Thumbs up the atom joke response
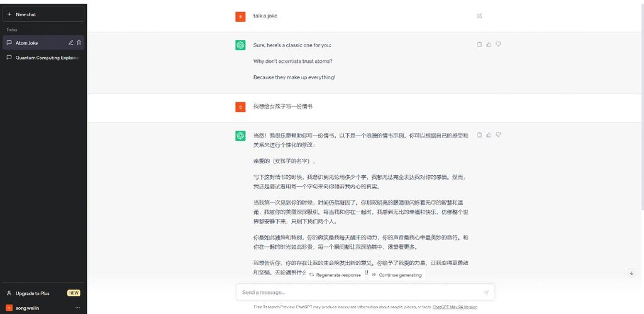 point(489,45)
